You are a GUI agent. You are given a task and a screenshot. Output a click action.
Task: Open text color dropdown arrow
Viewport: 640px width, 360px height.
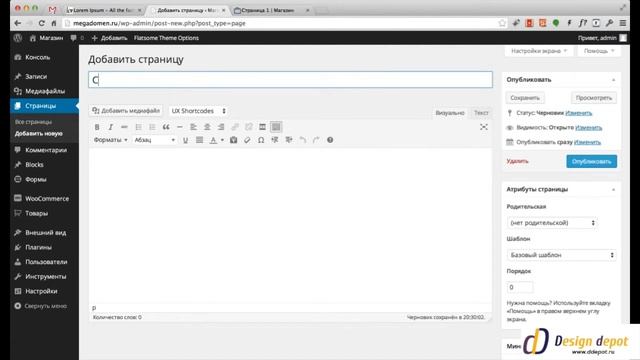[x=222, y=140]
